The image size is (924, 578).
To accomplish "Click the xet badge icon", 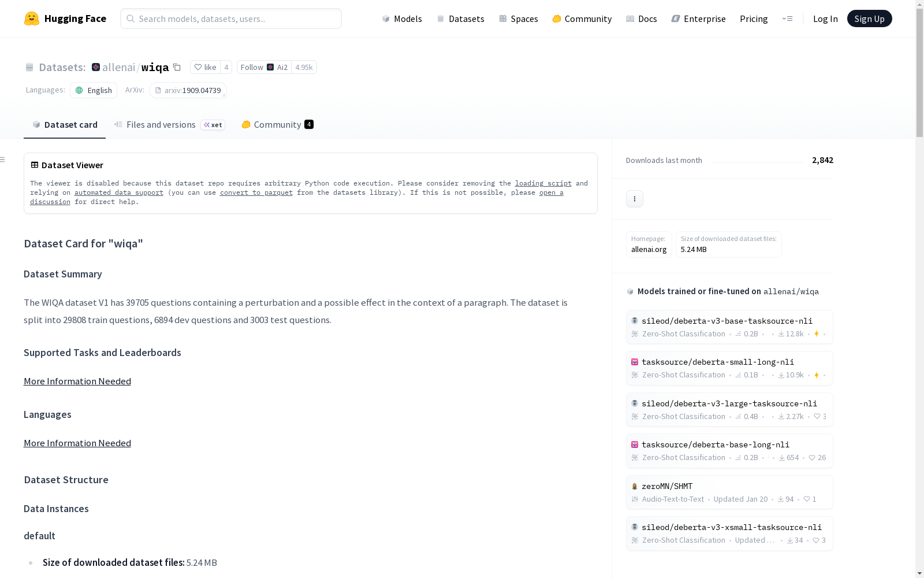I will point(213,125).
